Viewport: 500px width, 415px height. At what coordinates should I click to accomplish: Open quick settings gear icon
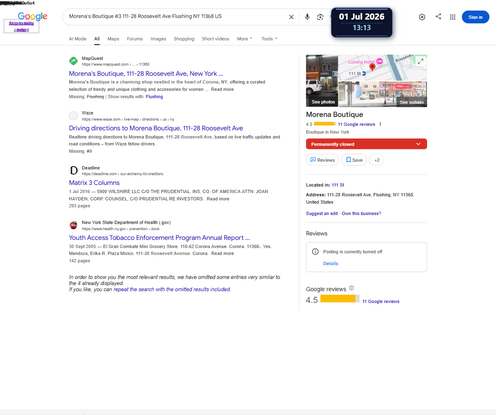pos(422,17)
